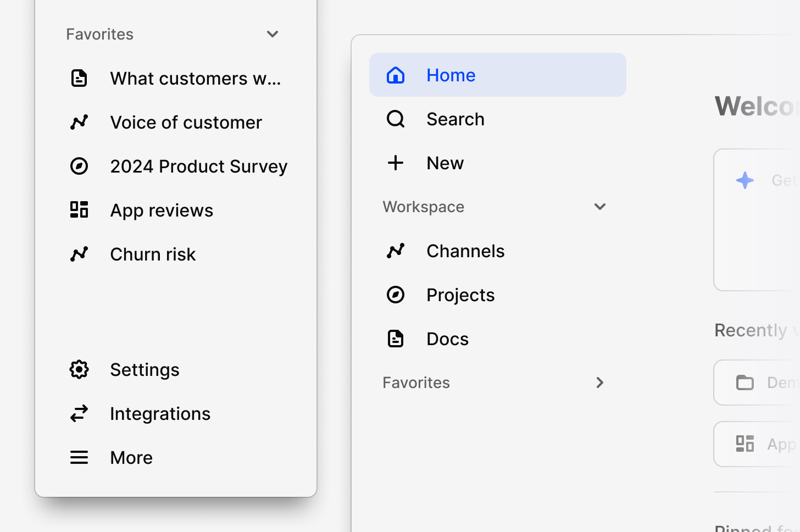Screen dimensions: 800x532
Task: Click the Projects compass icon
Action: (396, 295)
